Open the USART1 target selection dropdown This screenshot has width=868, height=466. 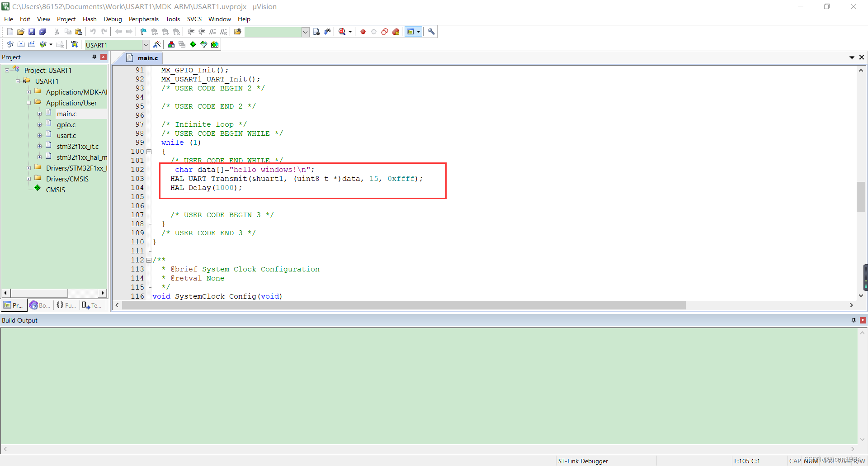coord(145,44)
